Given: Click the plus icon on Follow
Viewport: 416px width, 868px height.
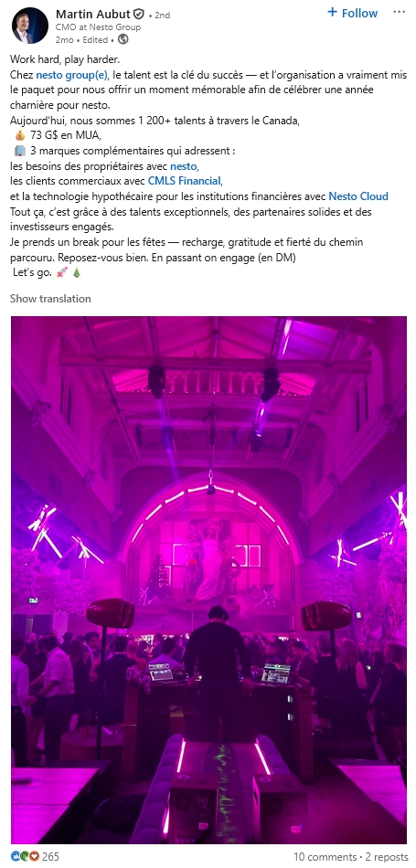Looking at the screenshot, I should coord(333,12).
